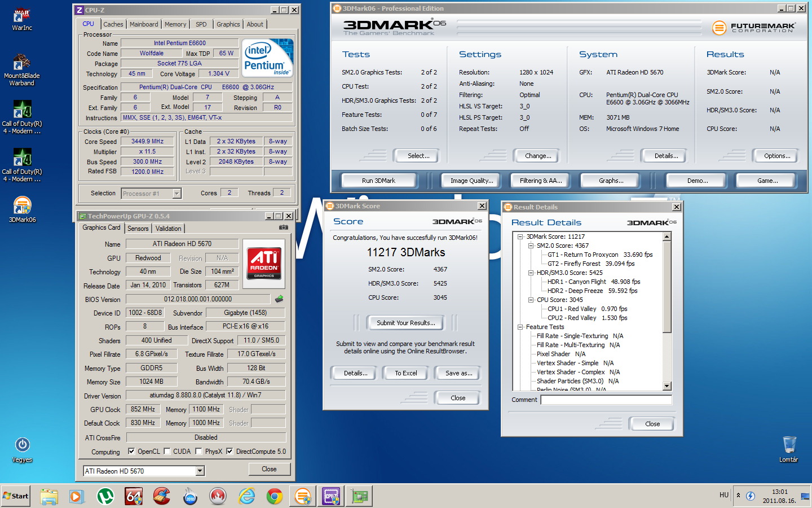Image resolution: width=812 pixels, height=508 pixels.
Task: Open CCleaner from the taskbar
Action: click(x=162, y=496)
